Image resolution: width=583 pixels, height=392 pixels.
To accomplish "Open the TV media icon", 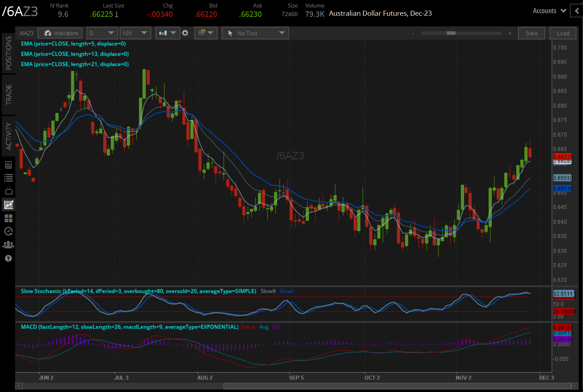I will point(8,191).
